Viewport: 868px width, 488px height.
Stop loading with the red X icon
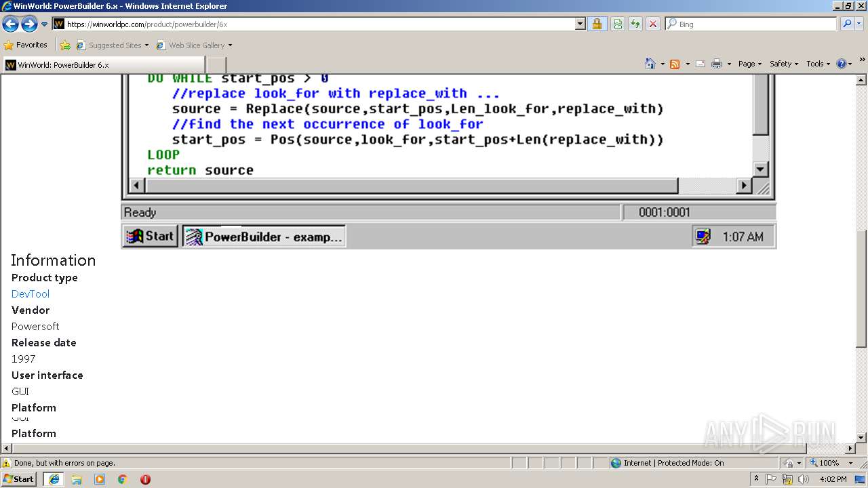coord(653,24)
